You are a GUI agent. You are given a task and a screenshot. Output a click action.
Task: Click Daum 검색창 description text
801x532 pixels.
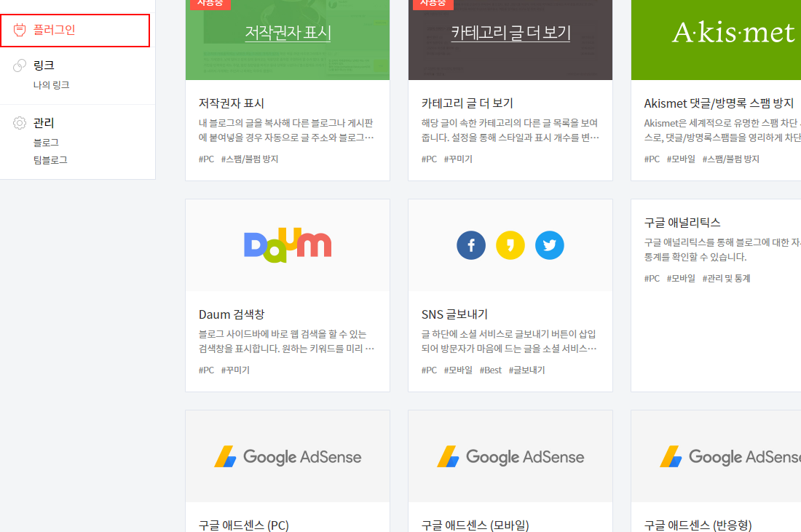(x=286, y=341)
